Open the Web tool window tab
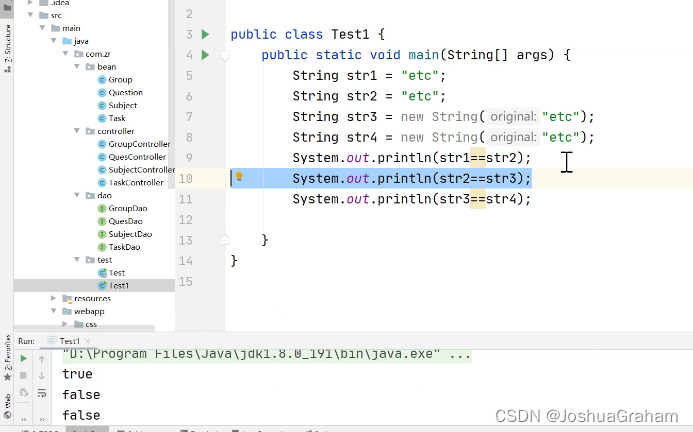693x432 pixels. pyautogui.click(x=8, y=406)
